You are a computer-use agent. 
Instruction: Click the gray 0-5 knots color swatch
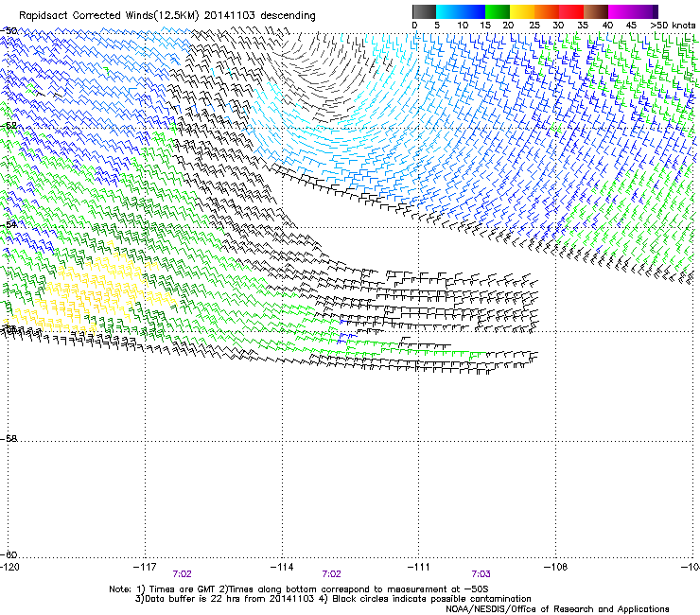[x=424, y=11]
